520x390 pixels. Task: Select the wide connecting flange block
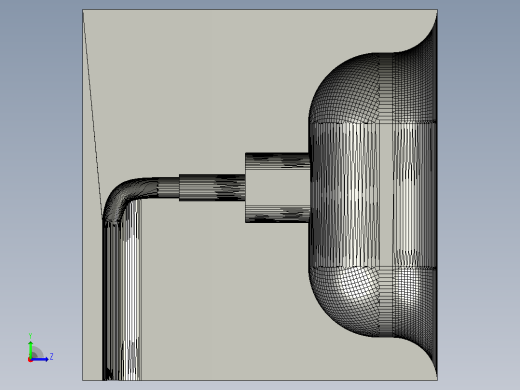277,188
